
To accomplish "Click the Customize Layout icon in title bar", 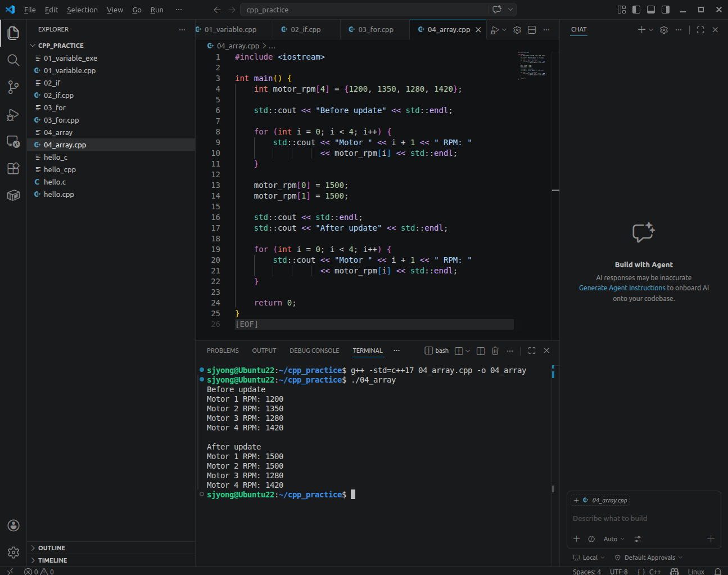I will pyautogui.click(x=622, y=10).
